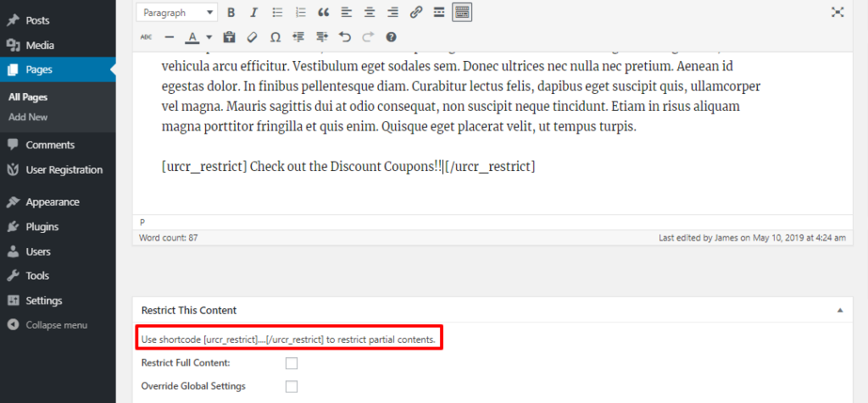
Task: Align text center
Action: click(x=370, y=13)
